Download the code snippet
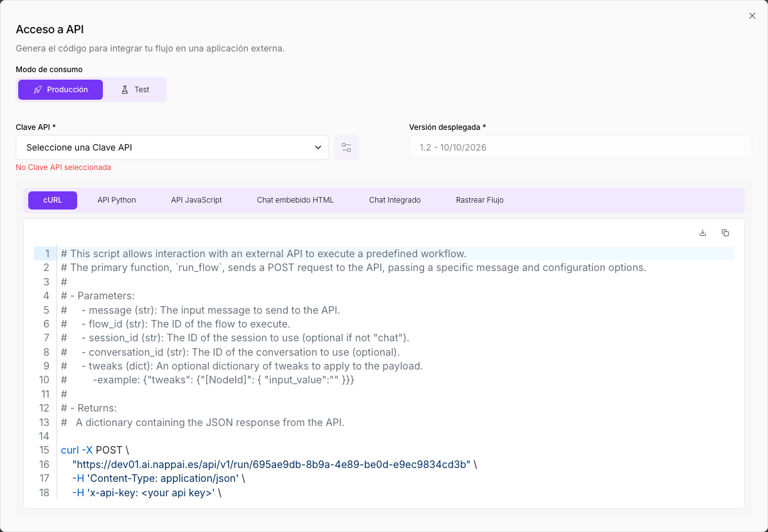 click(x=703, y=233)
